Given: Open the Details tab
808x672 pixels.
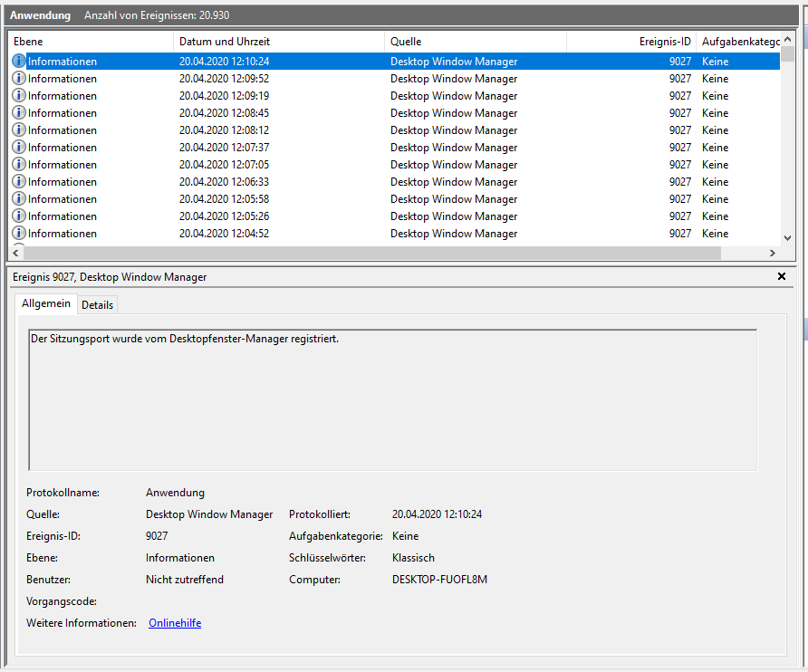Looking at the screenshot, I should 97,305.
